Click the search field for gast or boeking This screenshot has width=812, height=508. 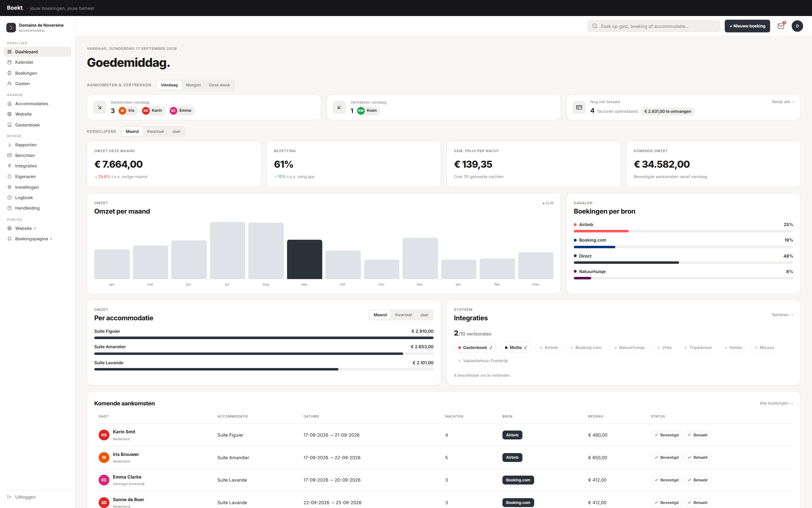pos(653,26)
